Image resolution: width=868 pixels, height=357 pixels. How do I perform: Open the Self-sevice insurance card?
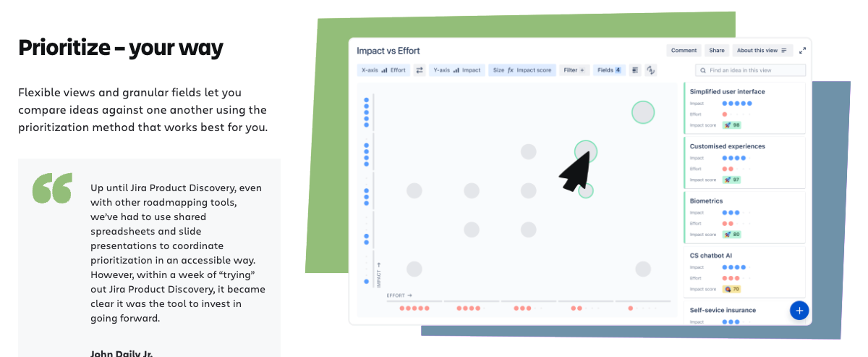pos(744,314)
